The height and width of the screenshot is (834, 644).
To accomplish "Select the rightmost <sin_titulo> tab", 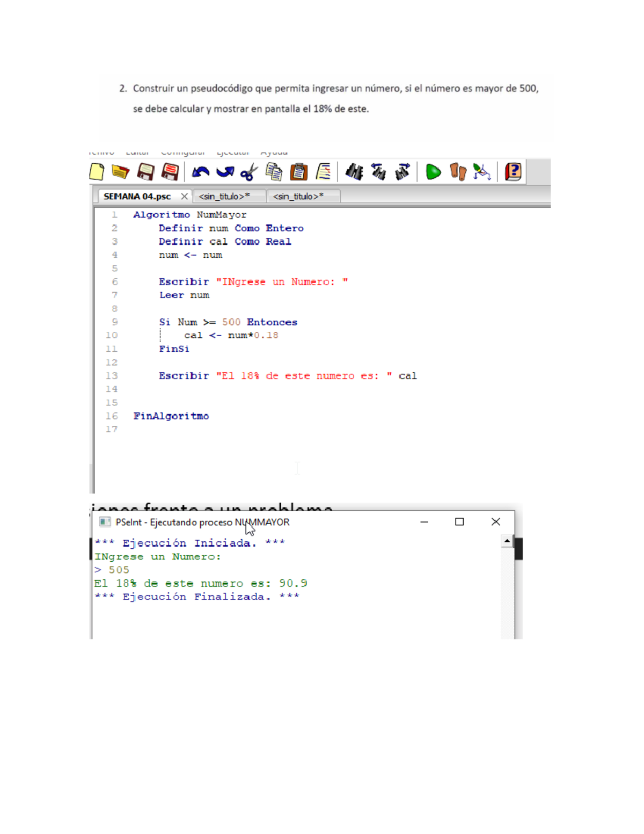I will 298,197.
